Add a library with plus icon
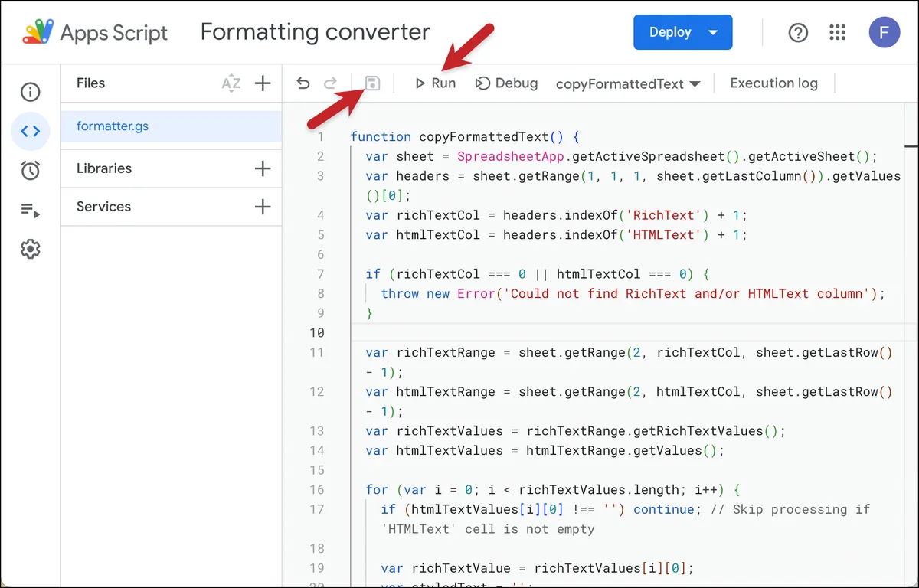 tap(263, 168)
